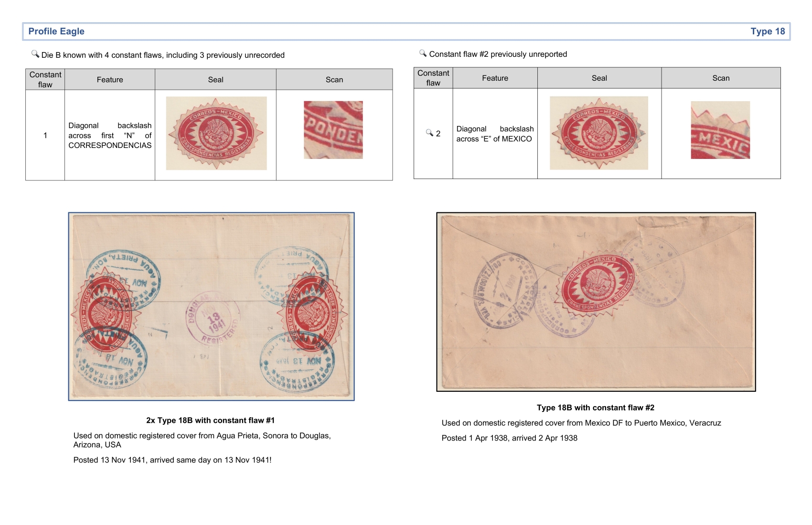Click the Mexico DF cover image
This screenshot has height=525, width=812.
pyautogui.click(x=596, y=302)
